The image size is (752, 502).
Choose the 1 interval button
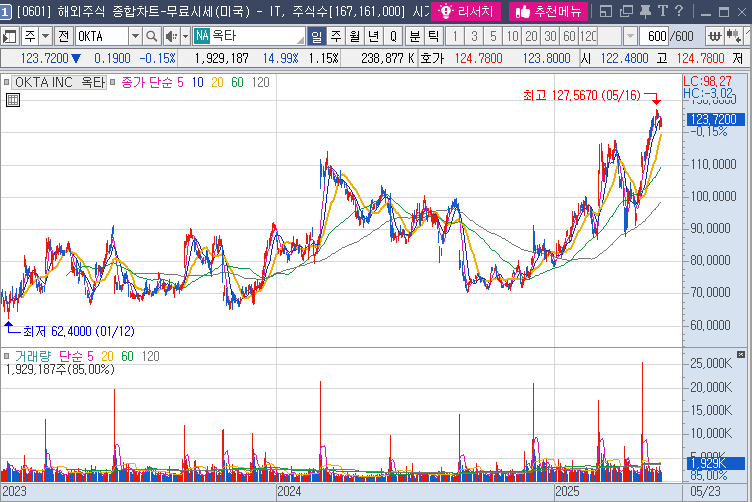pyautogui.click(x=455, y=36)
